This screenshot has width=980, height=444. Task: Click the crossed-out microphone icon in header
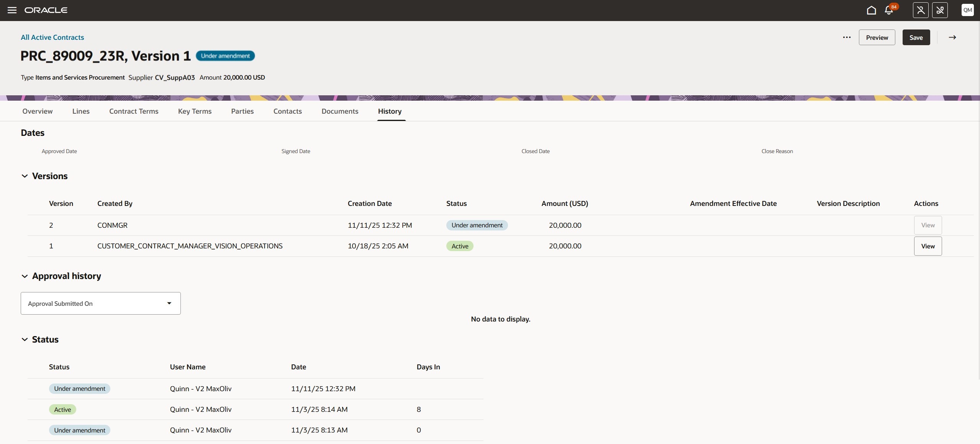point(940,10)
